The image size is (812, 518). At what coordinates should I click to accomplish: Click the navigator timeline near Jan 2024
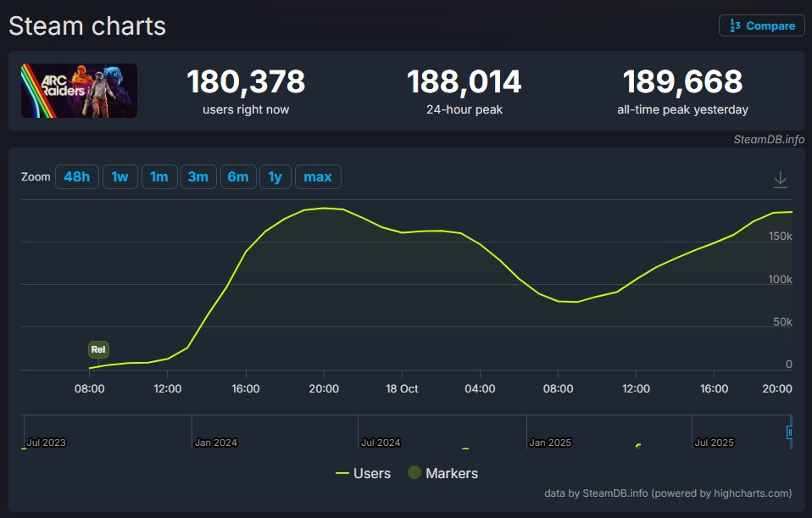pos(214,442)
